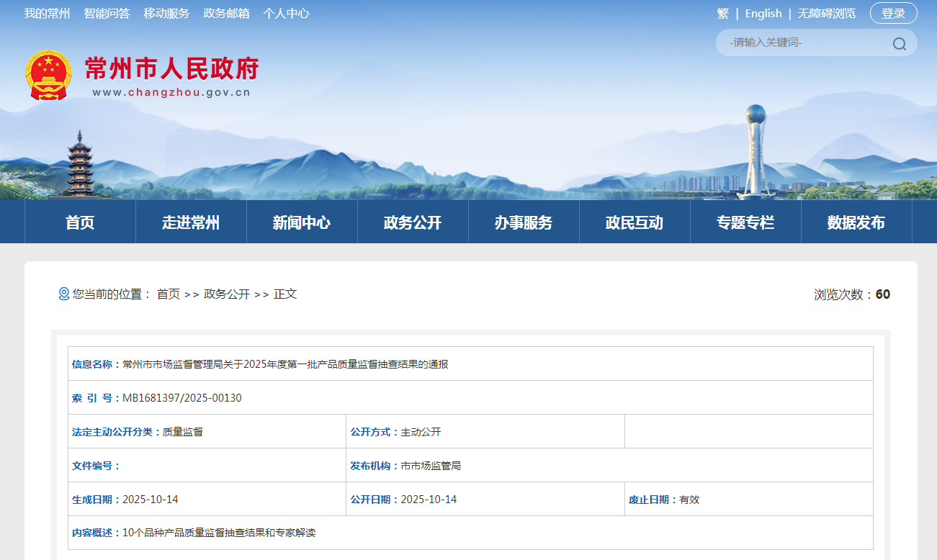Click the 生成日期 2025-10-14 value
The height and width of the screenshot is (560, 937).
pos(151,500)
